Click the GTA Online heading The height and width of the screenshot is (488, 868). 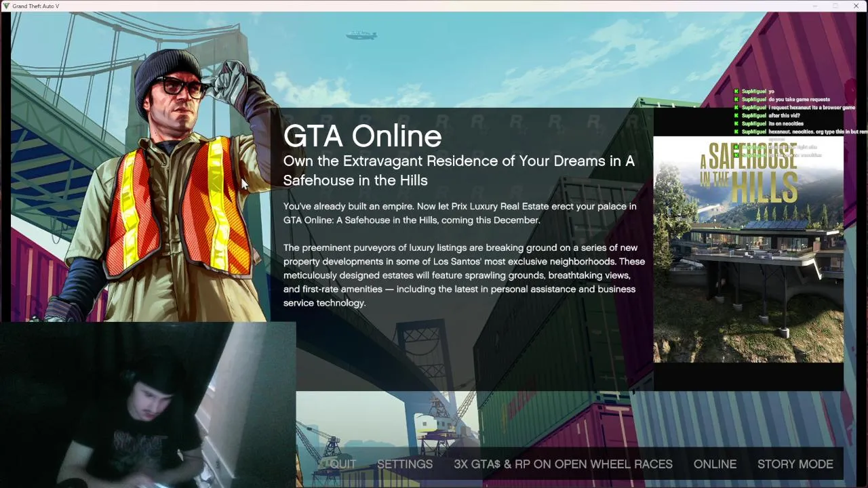362,136
